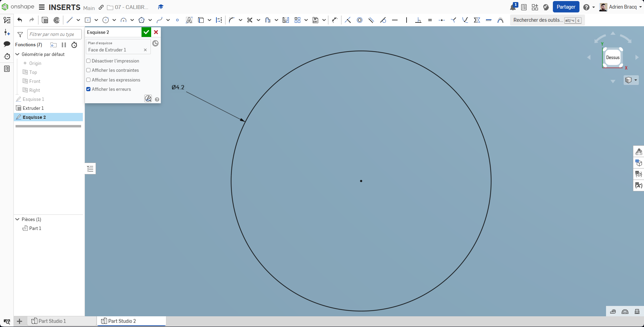The height and width of the screenshot is (327, 644).
Task: Select the Line sketch tool
Action: tap(70, 20)
